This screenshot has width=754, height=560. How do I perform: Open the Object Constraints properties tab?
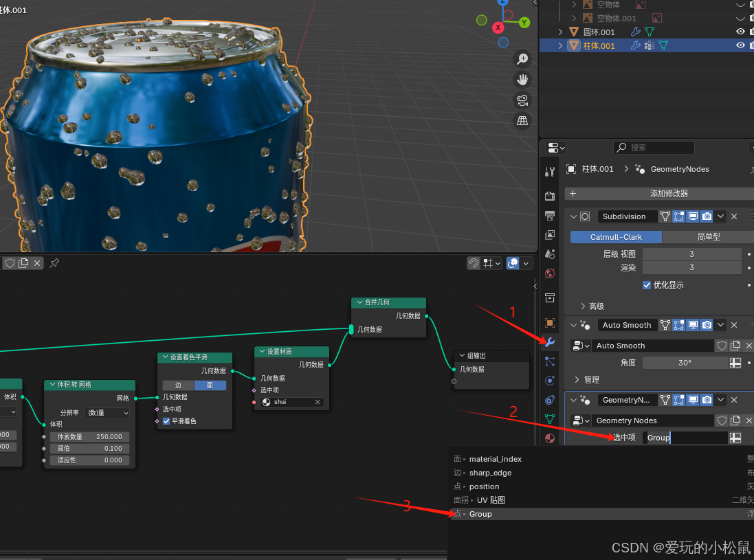pos(550,400)
